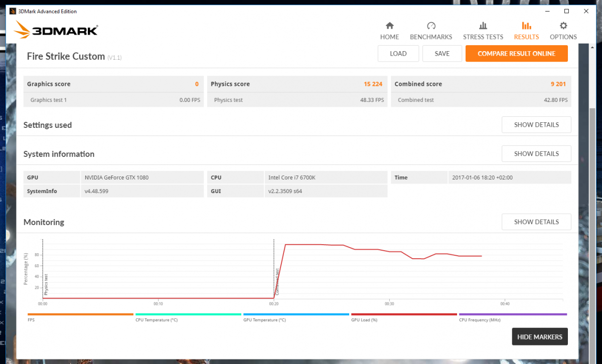Click the Fire Strike Custom title
The height and width of the screenshot is (364, 602).
tap(66, 56)
